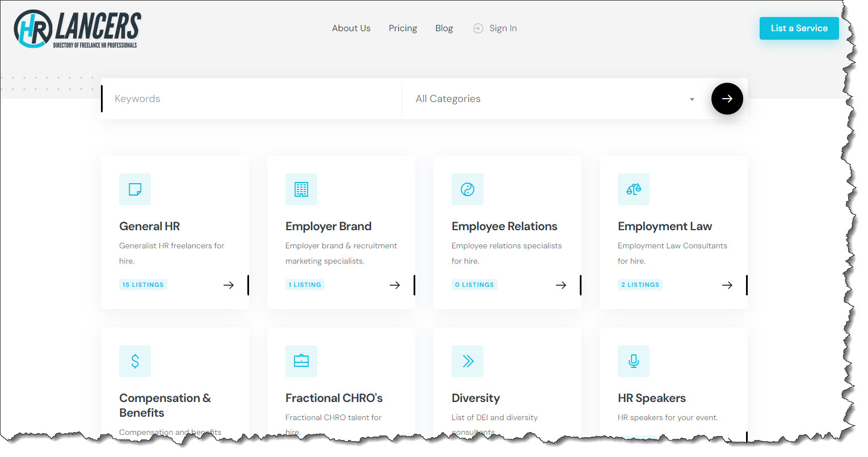
Task: Click the black circular search arrow button
Action: 727,99
